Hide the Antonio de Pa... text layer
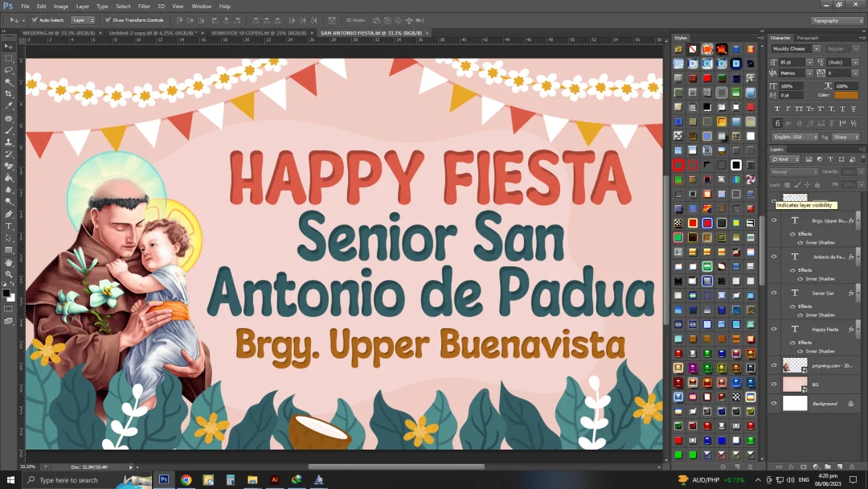The height and width of the screenshot is (489, 868). (774, 257)
